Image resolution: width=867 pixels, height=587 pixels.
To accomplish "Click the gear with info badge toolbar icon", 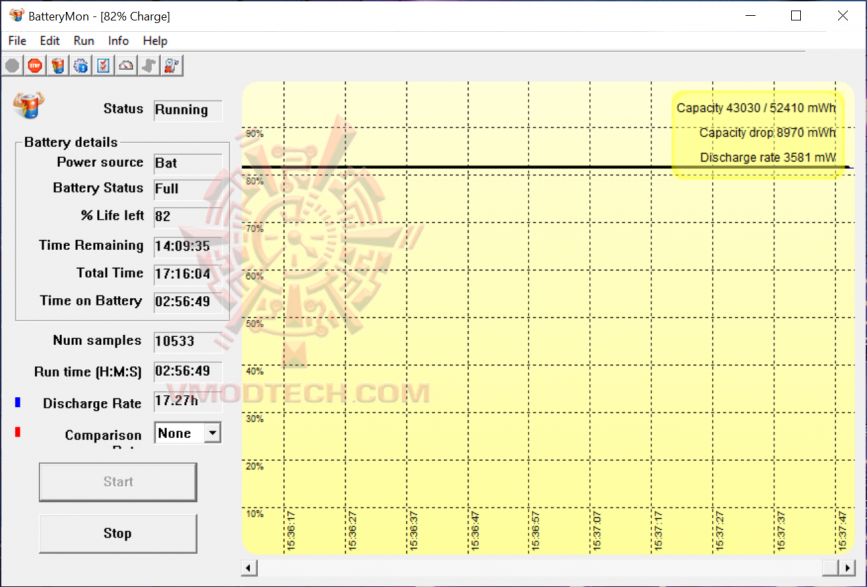I will tap(81, 66).
